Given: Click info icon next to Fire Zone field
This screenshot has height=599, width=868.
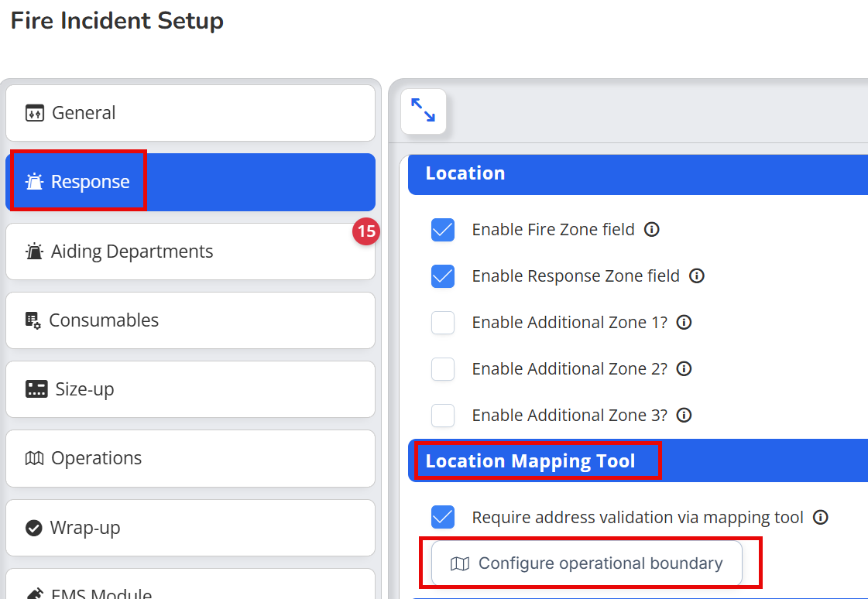Looking at the screenshot, I should 651,230.
